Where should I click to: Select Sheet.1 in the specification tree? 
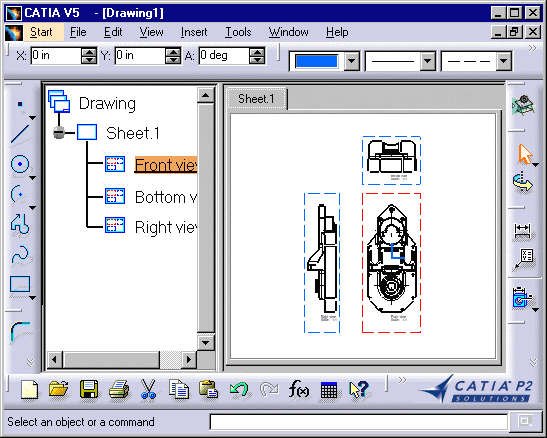[x=133, y=133]
